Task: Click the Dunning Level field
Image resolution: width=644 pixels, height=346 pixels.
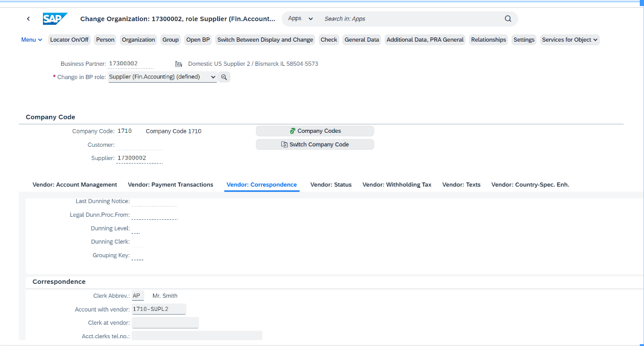Action: [x=136, y=228]
